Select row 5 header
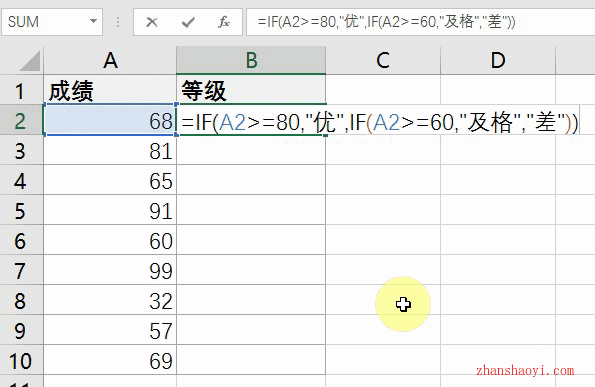 (x=22, y=210)
